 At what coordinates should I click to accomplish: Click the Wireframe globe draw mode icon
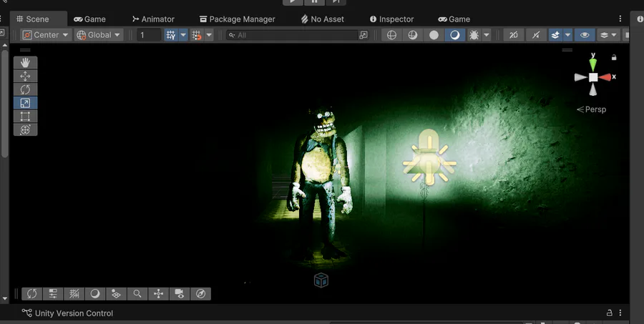[392, 35]
